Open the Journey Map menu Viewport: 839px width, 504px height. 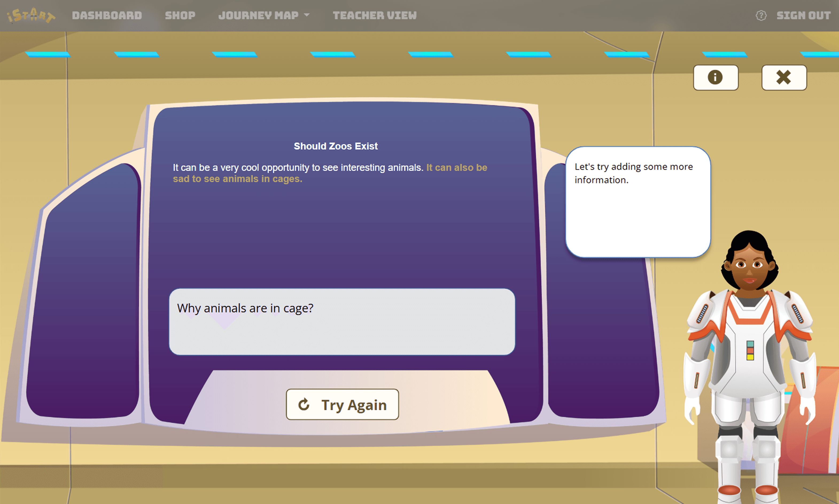coord(258,15)
